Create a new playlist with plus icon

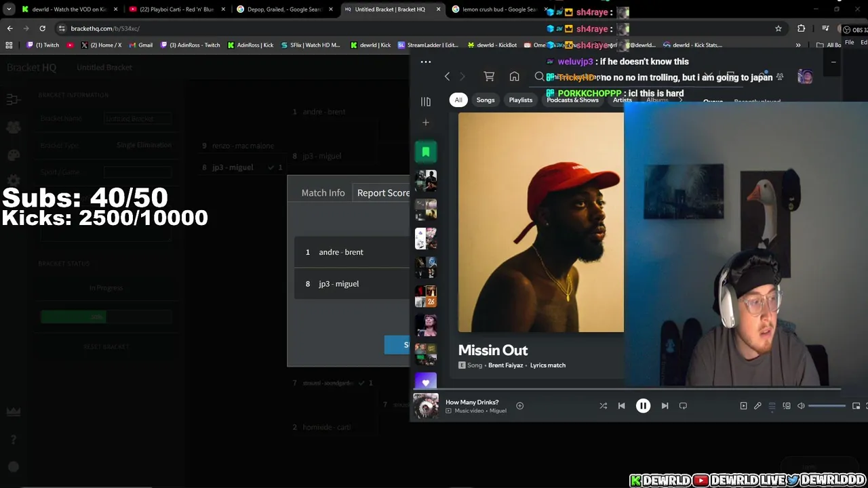[426, 123]
